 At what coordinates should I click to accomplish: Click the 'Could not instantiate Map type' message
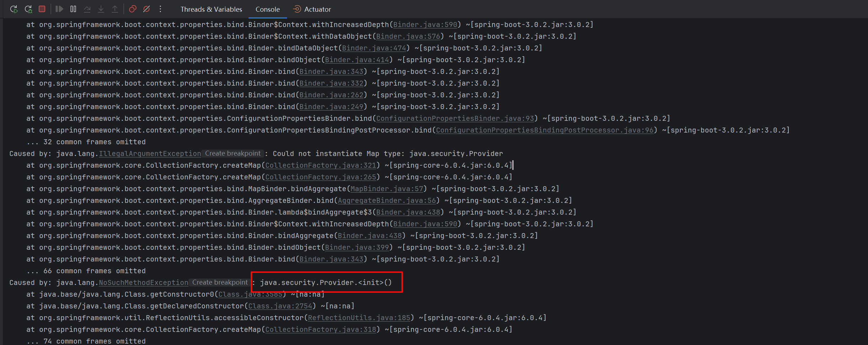click(x=388, y=154)
